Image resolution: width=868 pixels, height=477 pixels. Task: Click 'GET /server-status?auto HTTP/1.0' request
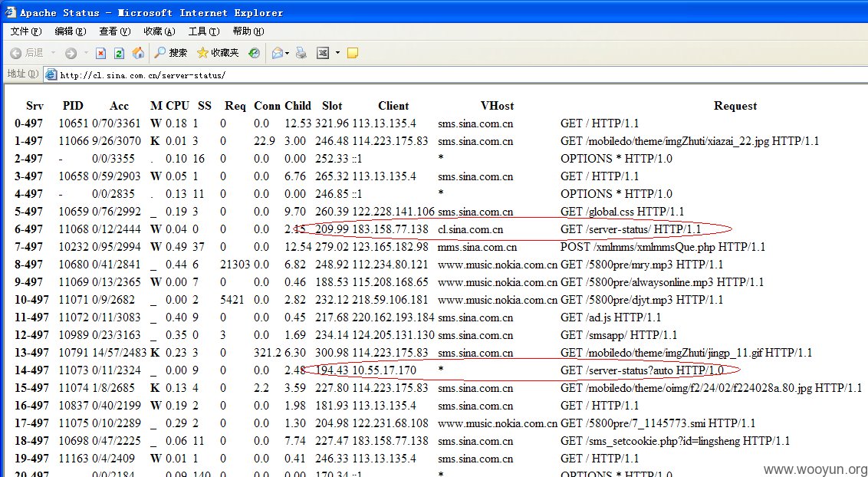point(642,370)
